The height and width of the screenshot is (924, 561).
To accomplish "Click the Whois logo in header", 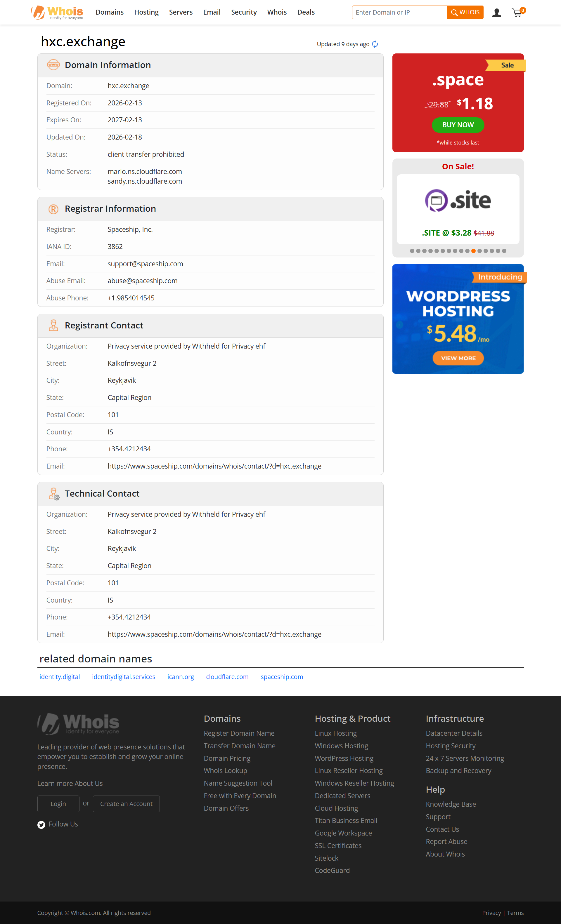I will click(x=57, y=12).
